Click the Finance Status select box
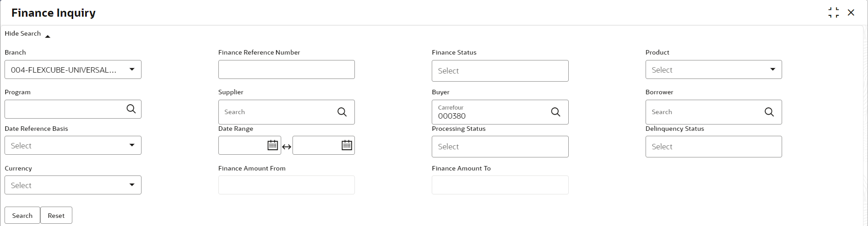This screenshot has width=868, height=226. click(x=500, y=71)
